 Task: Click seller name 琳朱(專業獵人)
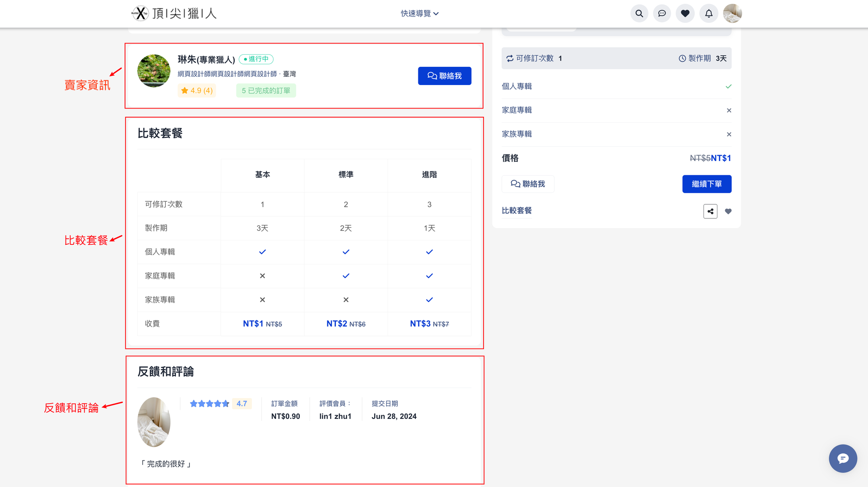[x=206, y=59]
